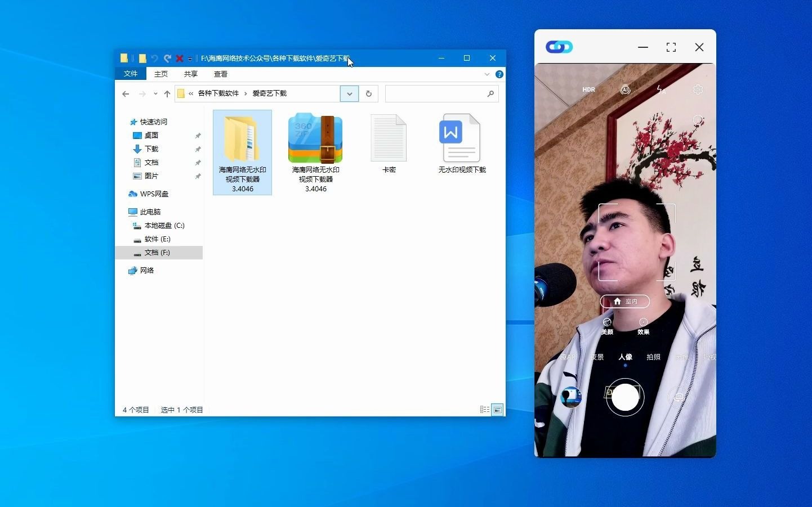The image size is (812, 507).
Task: Select the 拍照 camera mode
Action: point(653,357)
